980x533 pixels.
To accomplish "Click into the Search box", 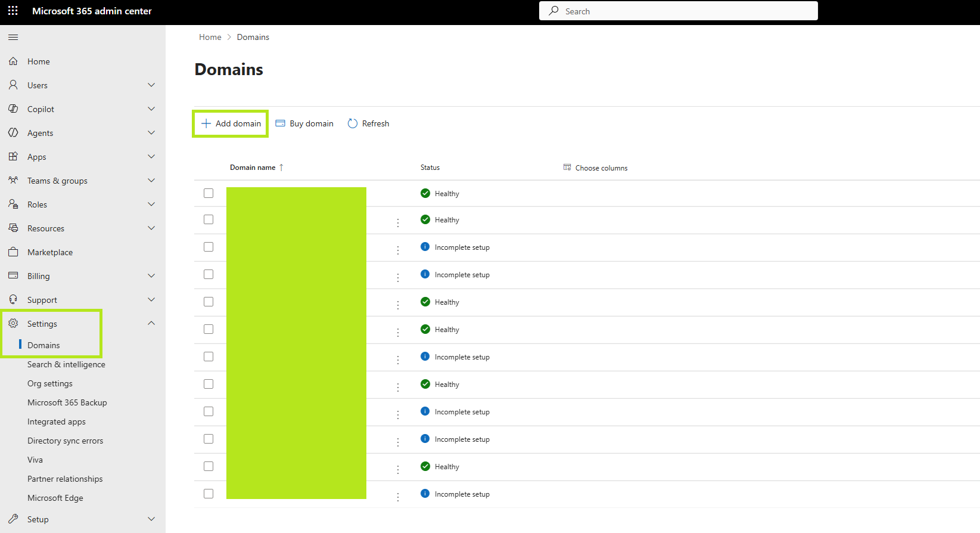I will (679, 11).
